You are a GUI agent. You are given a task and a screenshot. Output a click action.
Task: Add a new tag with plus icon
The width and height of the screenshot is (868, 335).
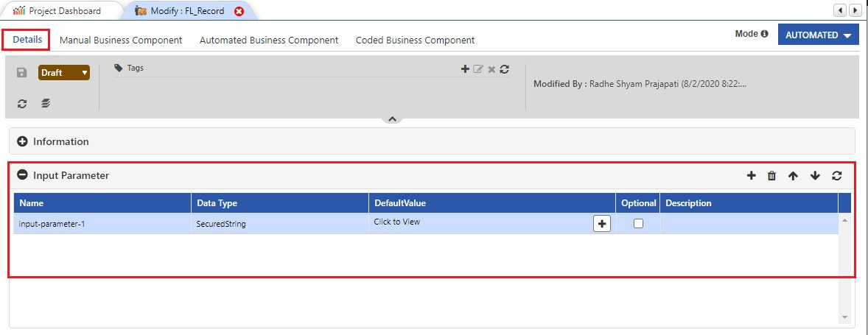point(465,69)
